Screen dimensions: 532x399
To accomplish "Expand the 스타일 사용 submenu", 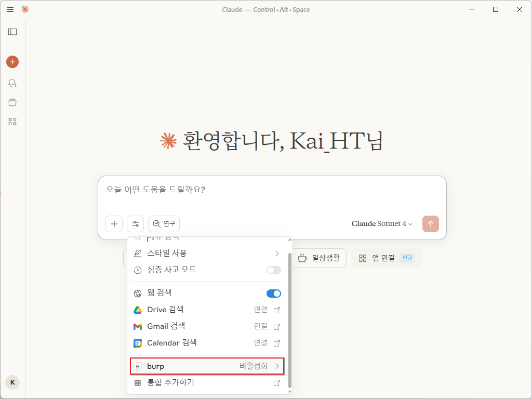I will (207, 254).
